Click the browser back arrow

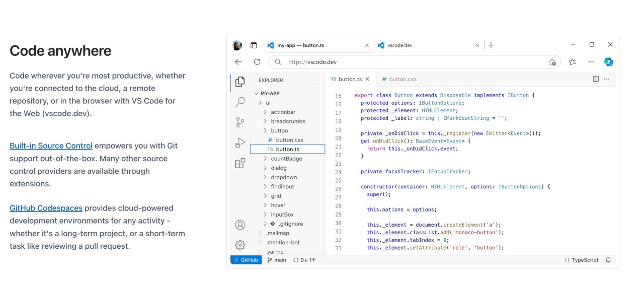coord(238,62)
